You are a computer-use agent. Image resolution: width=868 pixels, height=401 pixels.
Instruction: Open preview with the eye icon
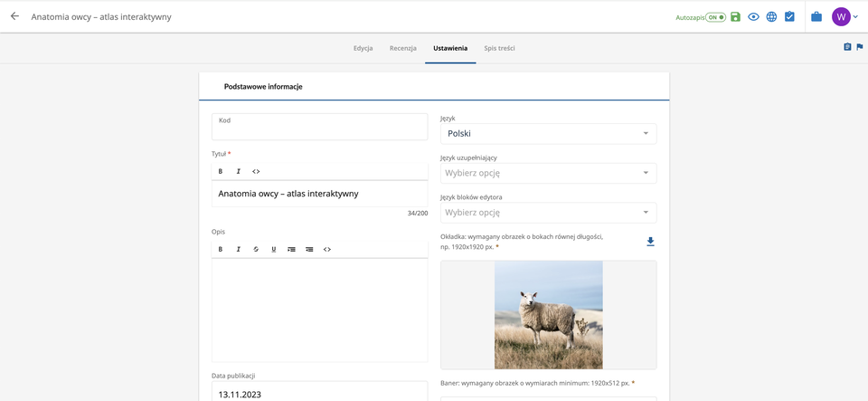click(753, 16)
